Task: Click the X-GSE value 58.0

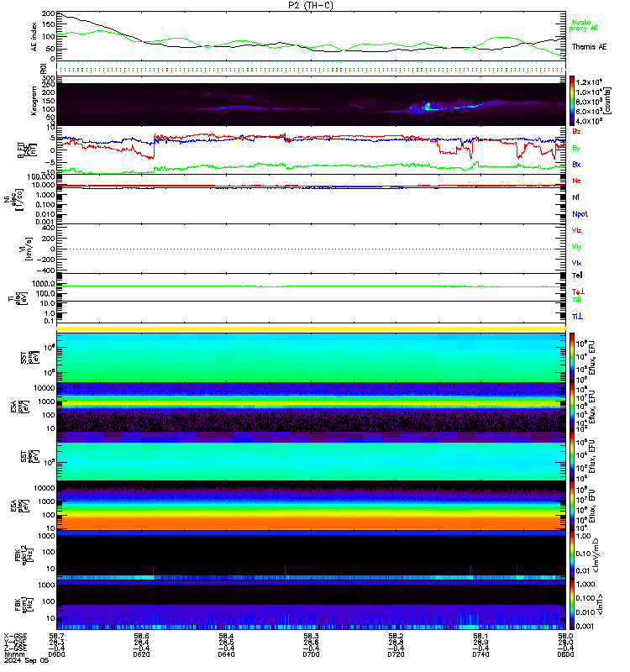Action: 565,637
